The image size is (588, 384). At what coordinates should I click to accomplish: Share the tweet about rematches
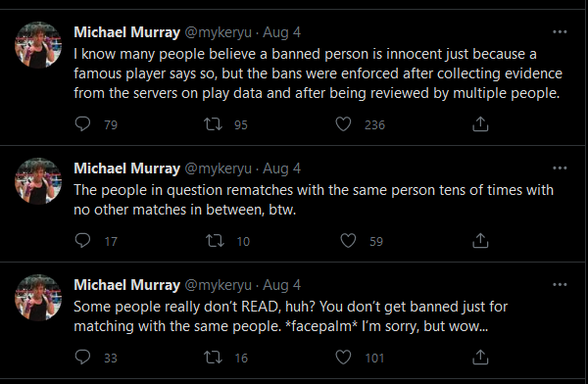(480, 241)
